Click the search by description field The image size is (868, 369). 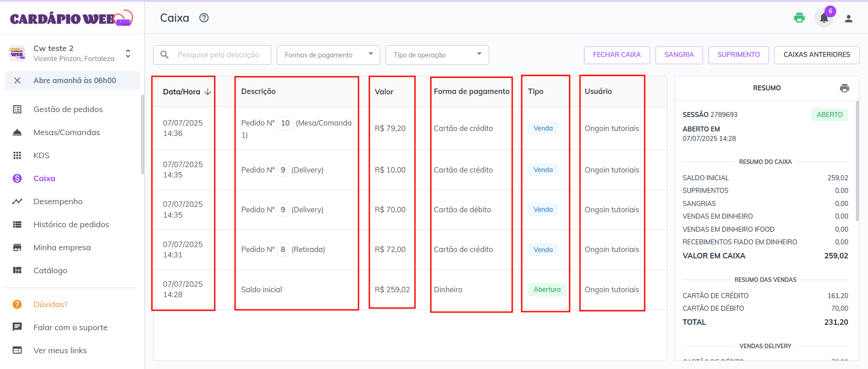(218, 55)
